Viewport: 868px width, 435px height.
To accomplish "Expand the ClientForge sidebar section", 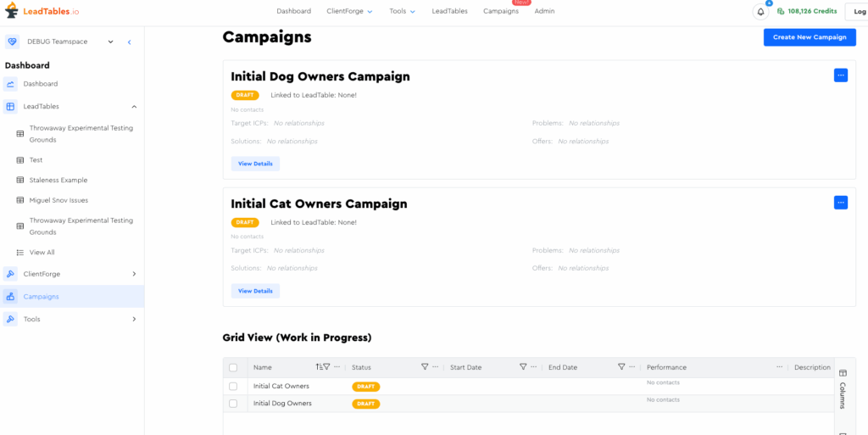I will coord(134,274).
